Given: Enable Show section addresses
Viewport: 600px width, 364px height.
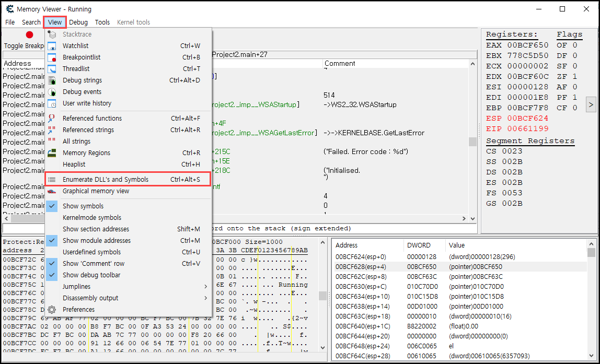Looking at the screenshot, I should point(128,229).
